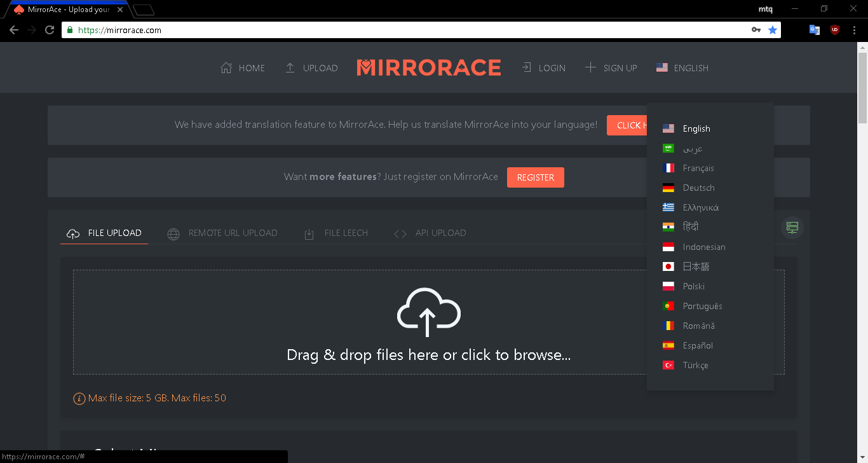The image size is (868, 463).
Task: Switch to the API UPLOAD tab
Action: coord(430,233)
